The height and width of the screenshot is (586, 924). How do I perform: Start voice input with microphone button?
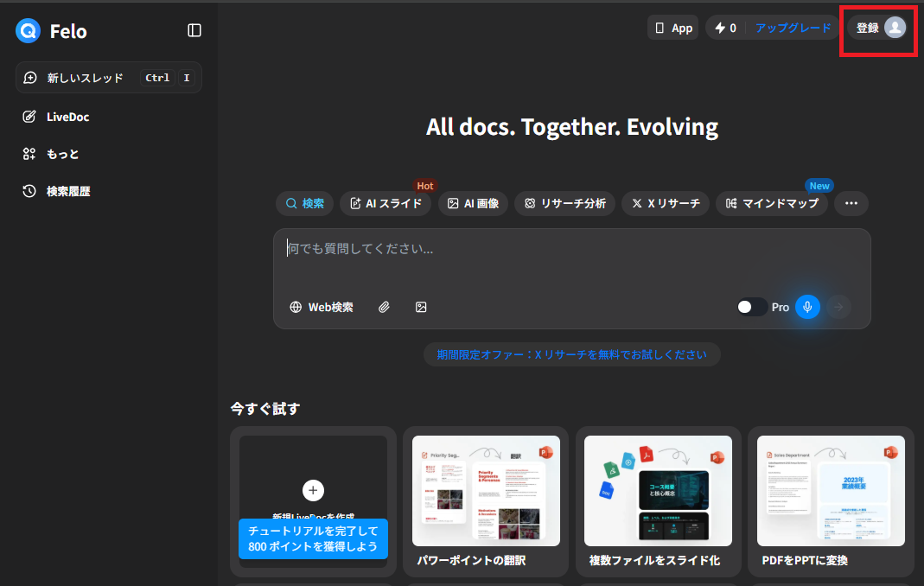point(807,307)
